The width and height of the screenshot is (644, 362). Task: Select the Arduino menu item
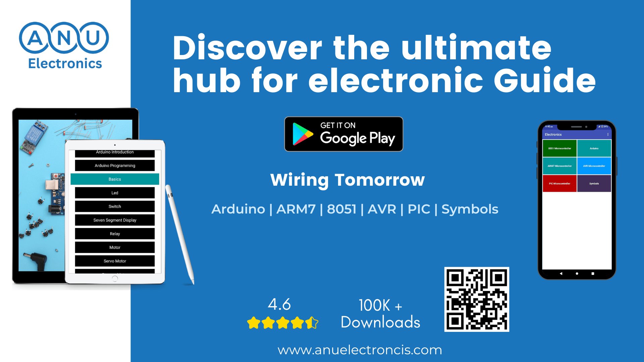pos(594,148)
